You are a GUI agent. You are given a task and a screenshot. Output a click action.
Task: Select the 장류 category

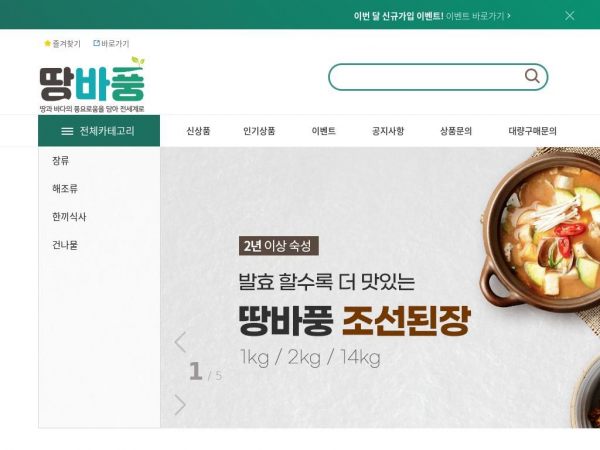(x=61, y=160)
